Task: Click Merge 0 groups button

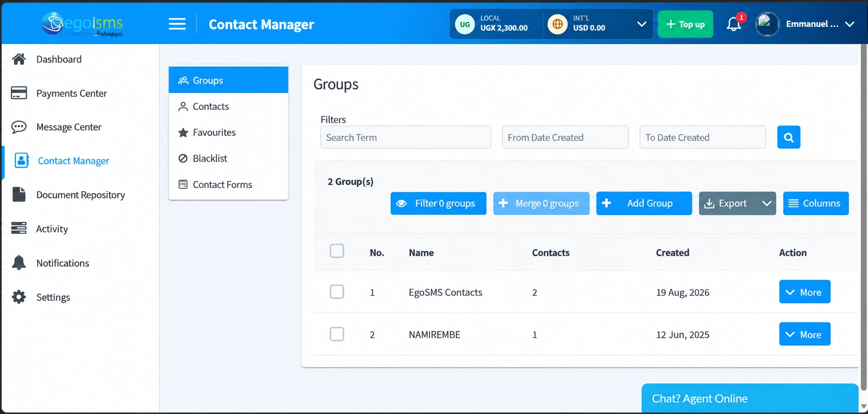Action: [541, 203]
